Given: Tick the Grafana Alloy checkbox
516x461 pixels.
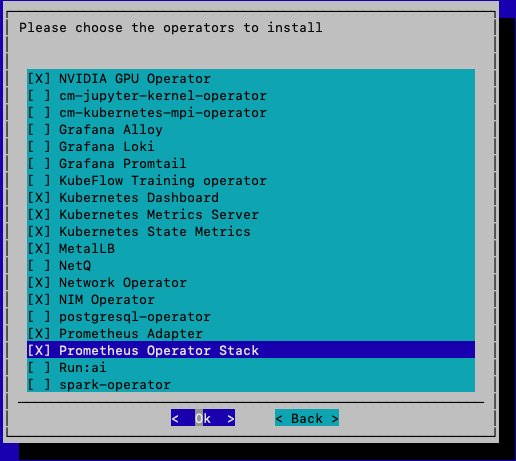Looking at the screenshot, I should [x=39, y=130].
